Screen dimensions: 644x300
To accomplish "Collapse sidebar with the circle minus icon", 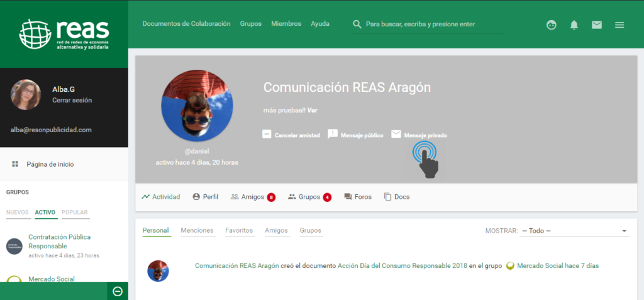I will [117, 291].
